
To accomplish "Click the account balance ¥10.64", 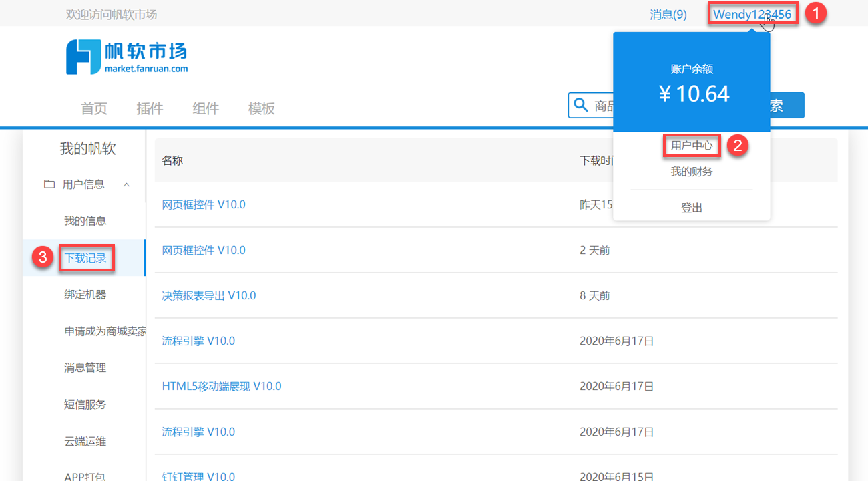I will [x=693, y=94].
